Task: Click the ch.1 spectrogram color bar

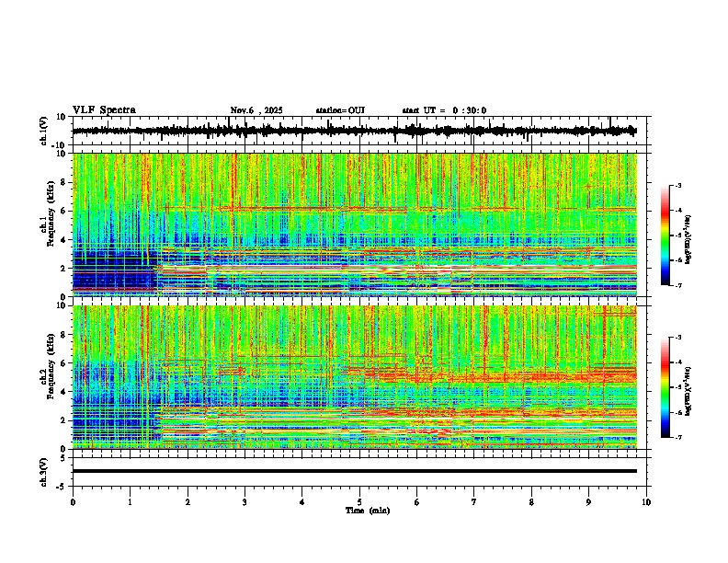Action: [665, 236]
